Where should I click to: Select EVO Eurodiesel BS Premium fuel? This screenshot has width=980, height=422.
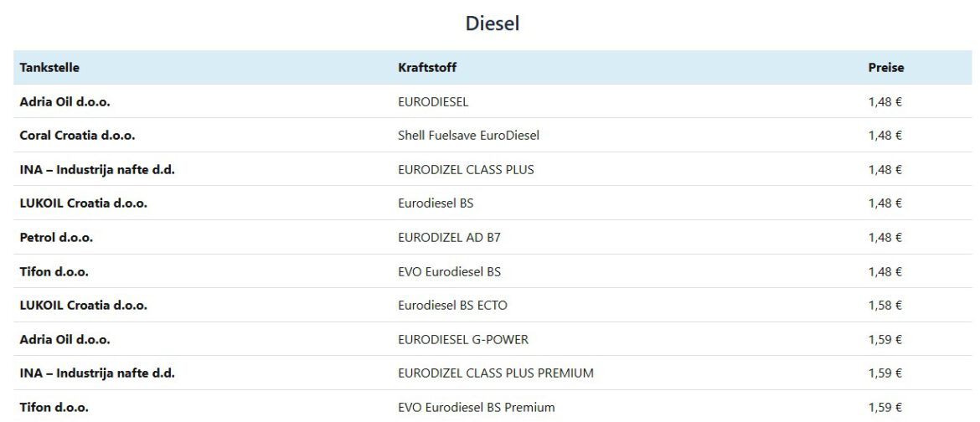(x=476, y=408)
